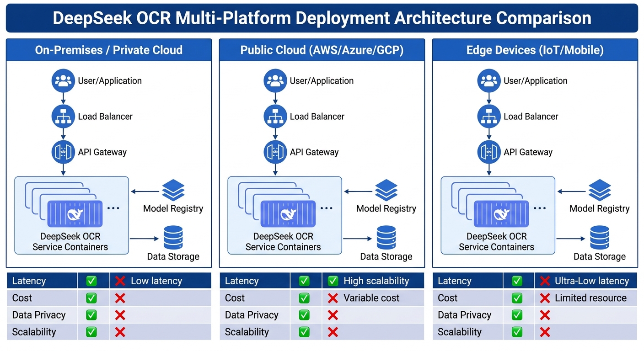Viewport: 644px width, 351px height.
Task: Click the Data Storage database icon under On-Premises
Action: tap(173, 238)
